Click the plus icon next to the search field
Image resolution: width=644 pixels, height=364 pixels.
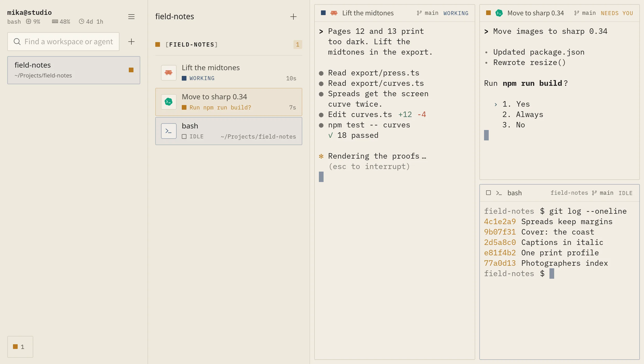click(131, 42)
